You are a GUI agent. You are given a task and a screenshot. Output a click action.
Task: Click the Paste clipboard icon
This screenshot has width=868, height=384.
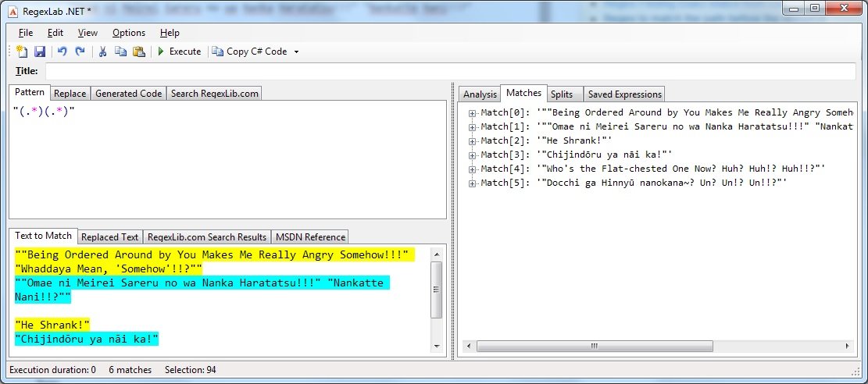pos(138,52)
